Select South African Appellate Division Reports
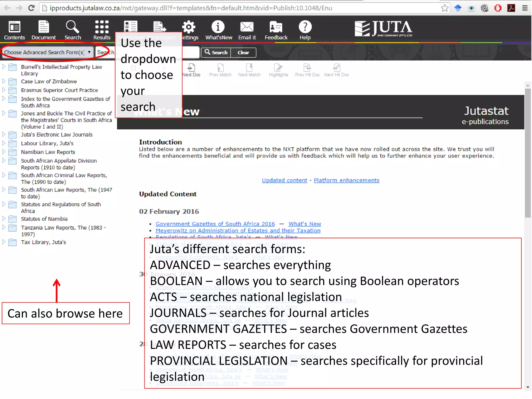Image resolution: width=532 pixels, height=399 pixels. [59, 164]
